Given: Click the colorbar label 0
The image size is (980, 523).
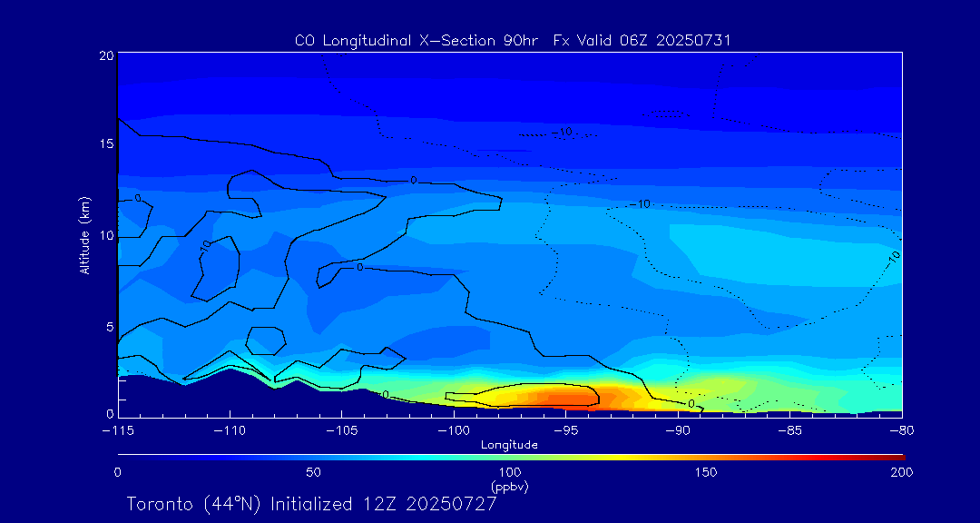Looking at the screenshot, I should tap(117, 472).
